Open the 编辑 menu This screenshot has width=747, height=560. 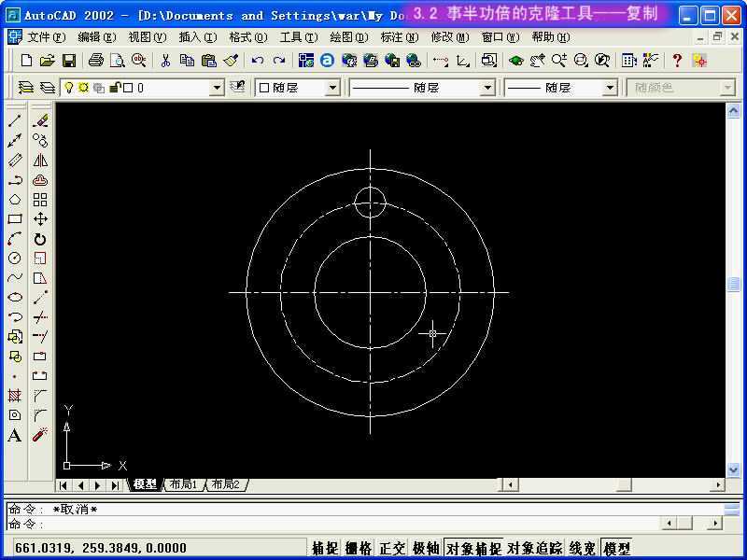click(x=97, y=37)
